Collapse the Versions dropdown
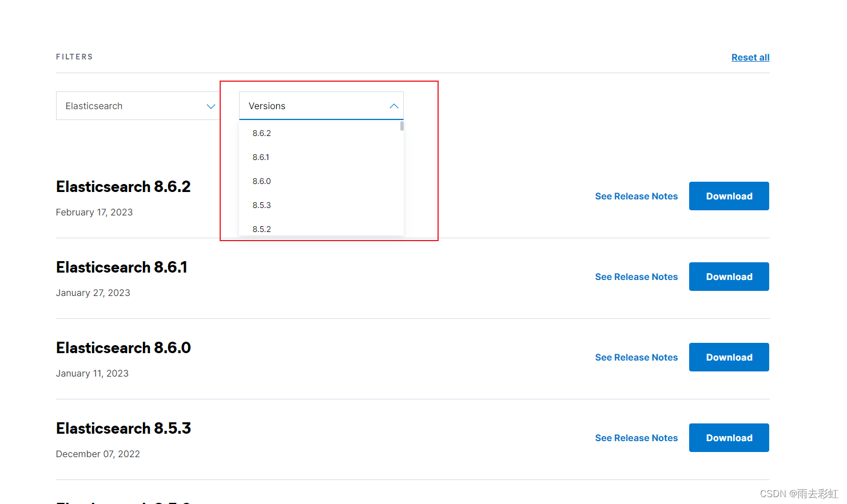This screenshot has width=847, height=504. (321, 106)
